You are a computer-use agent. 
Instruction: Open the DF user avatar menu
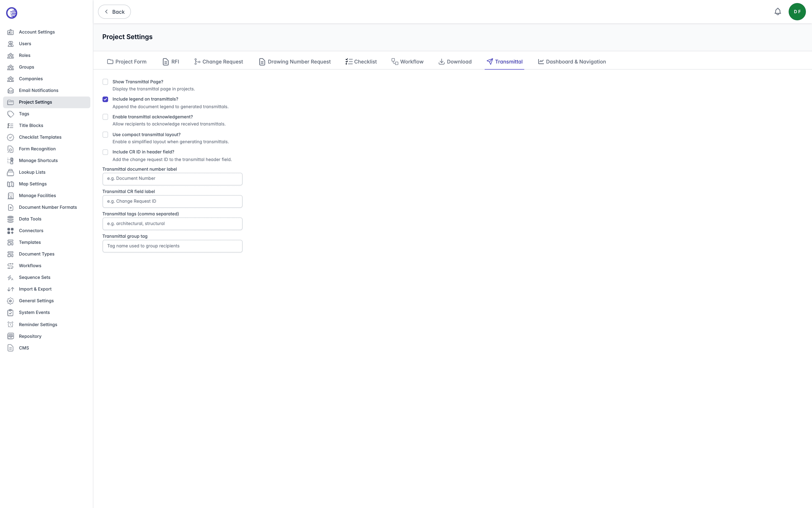click(x=797, y=12)
